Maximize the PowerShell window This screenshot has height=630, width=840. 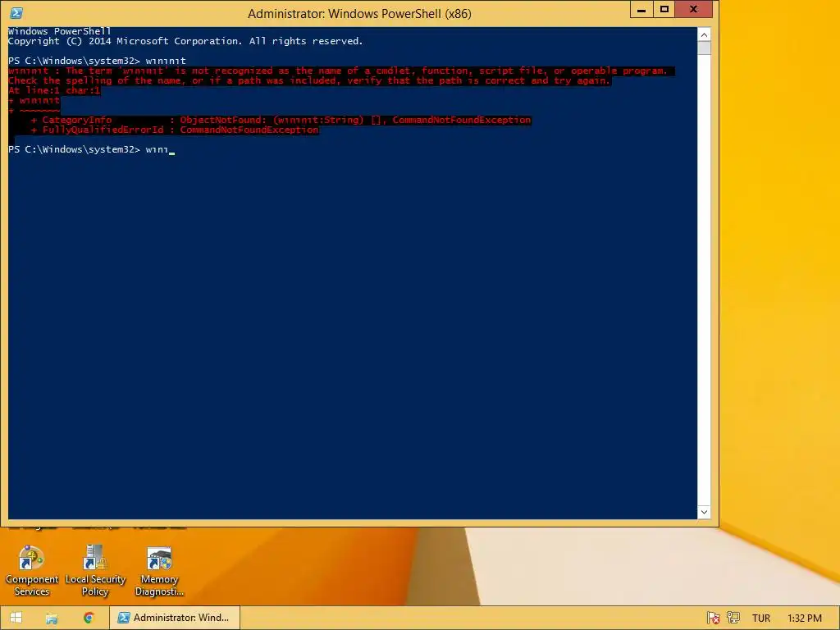pyautogui.click(x=664, y=10)
